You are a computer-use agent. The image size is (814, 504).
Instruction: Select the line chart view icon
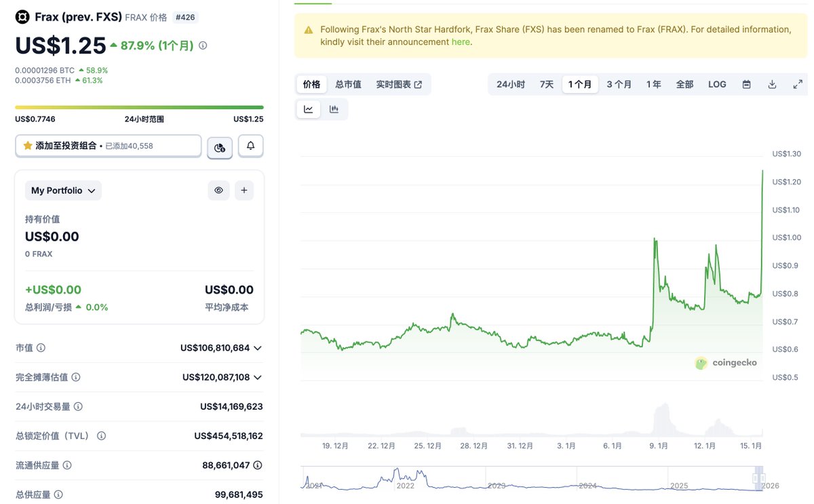[309, 109]
